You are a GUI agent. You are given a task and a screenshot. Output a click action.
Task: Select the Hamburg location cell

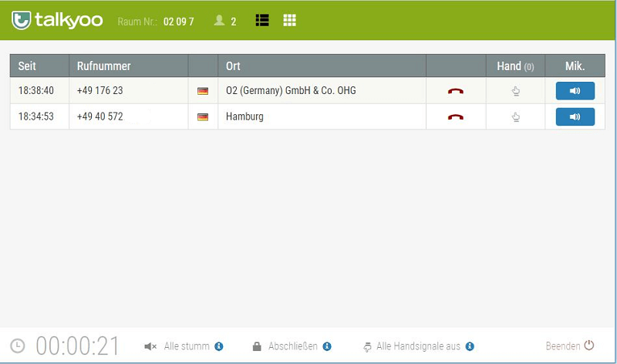(x=322, y=117)
